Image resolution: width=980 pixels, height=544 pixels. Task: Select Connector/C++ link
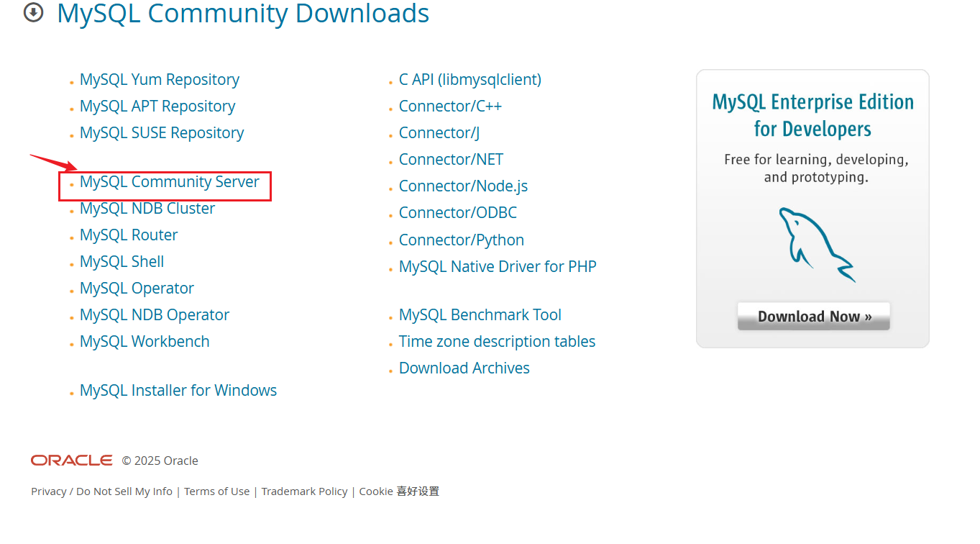point(450,106)
